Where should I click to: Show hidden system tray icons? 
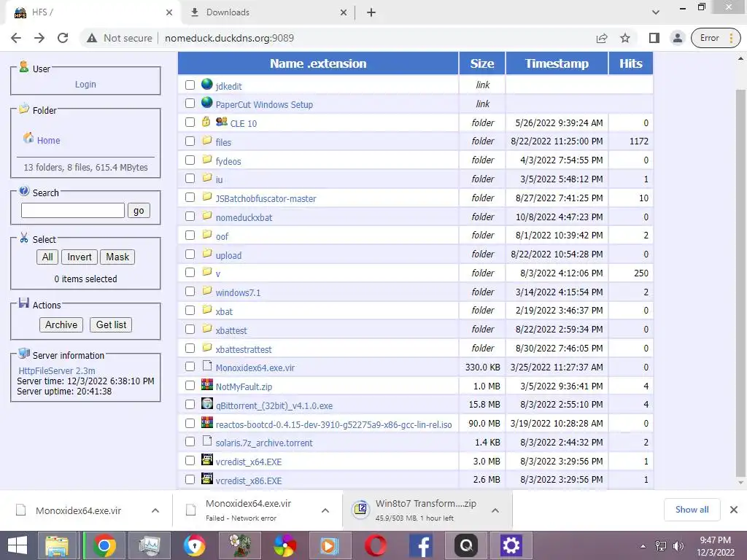(x=643, y=546)
